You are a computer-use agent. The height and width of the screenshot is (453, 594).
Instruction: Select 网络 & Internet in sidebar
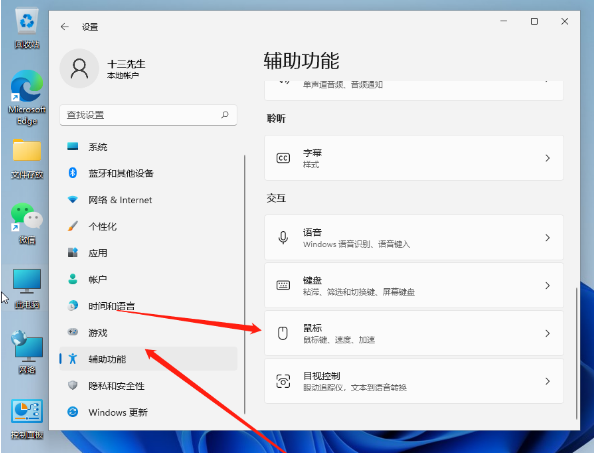click(x=148, y=200)
